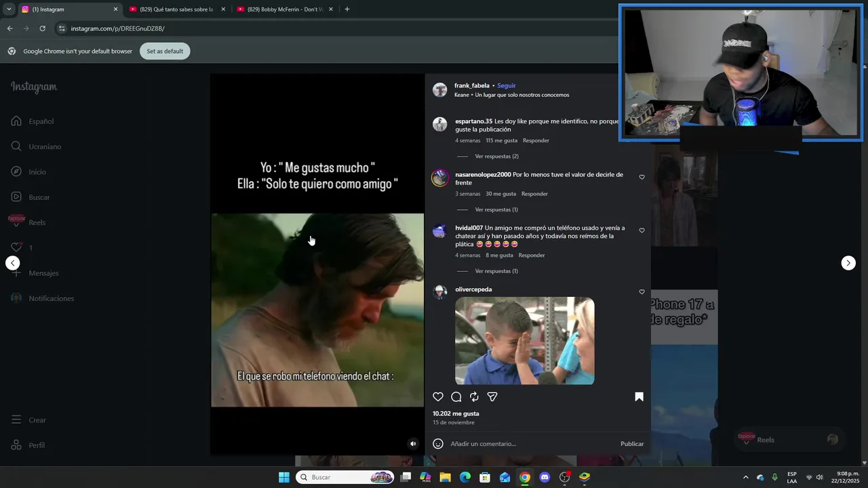Click the video post to pause
The height and width of the screenshot is (488, 868).
click(x=317, y=264)
